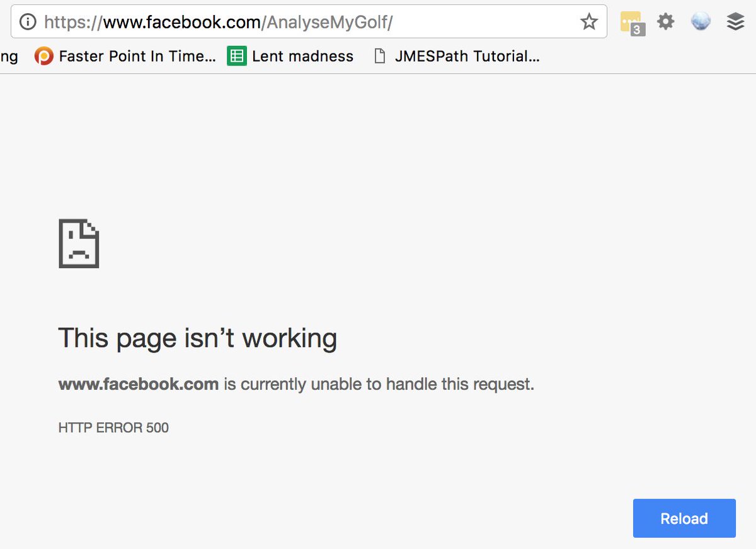Click the green Lent madness sheet icon

click(237, 56)
